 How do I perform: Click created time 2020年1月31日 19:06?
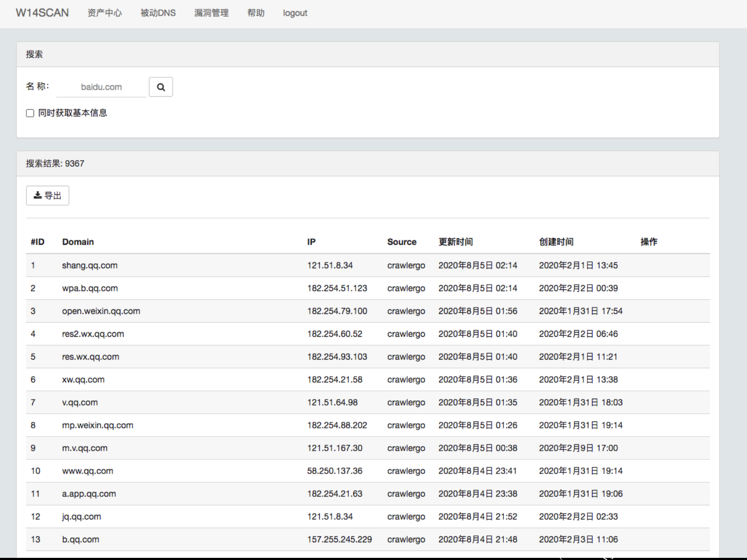581,493
